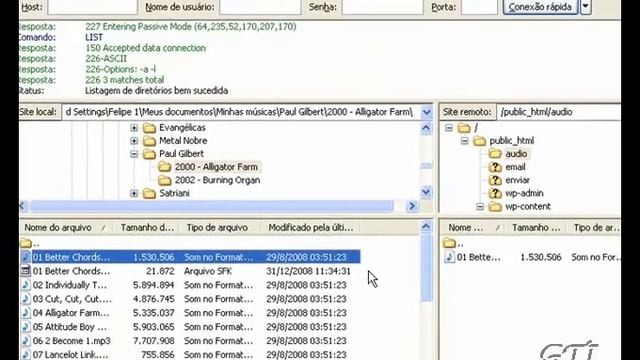The image size is (640, 360).
Task: Select size 21.872 of the SFK file
Action: [x=160, y=271]
